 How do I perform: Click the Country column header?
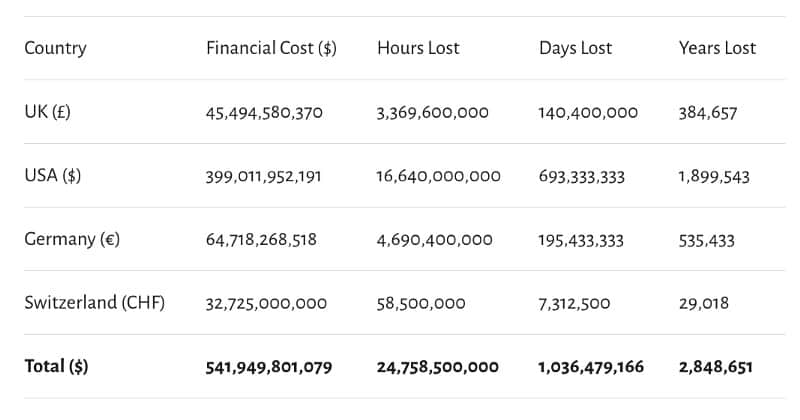click(x=55, y=48)
